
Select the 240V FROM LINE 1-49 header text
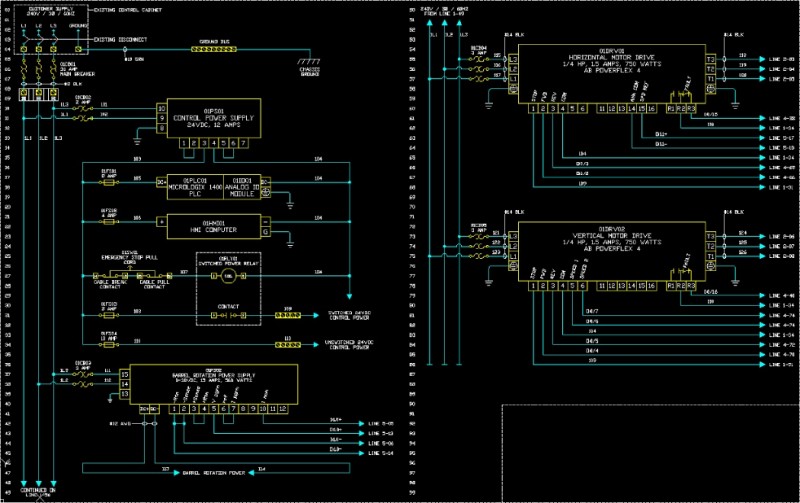[x=444, y=11]
